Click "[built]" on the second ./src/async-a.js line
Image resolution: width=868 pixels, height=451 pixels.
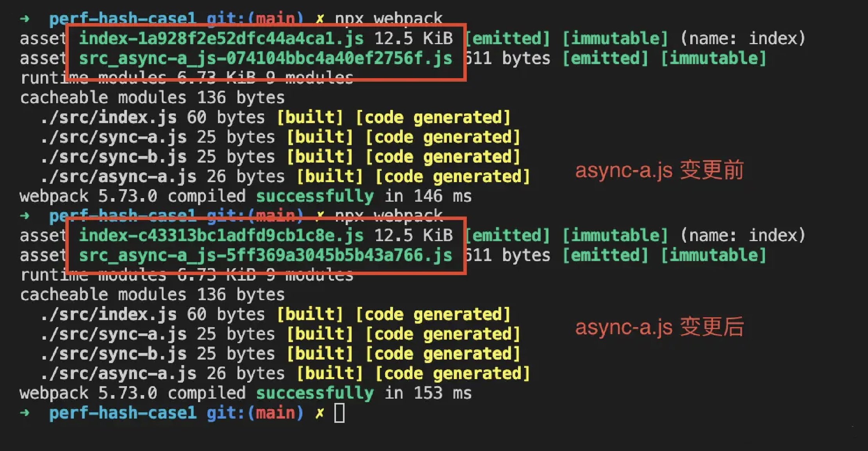(x=330, y=374)
